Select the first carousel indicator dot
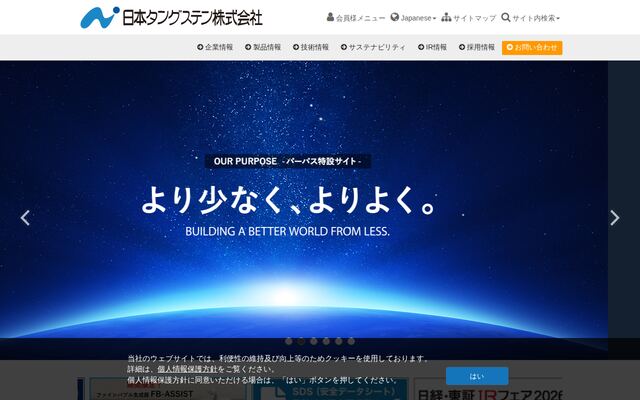Screen dimensions: 640x400 coord(289,341)
